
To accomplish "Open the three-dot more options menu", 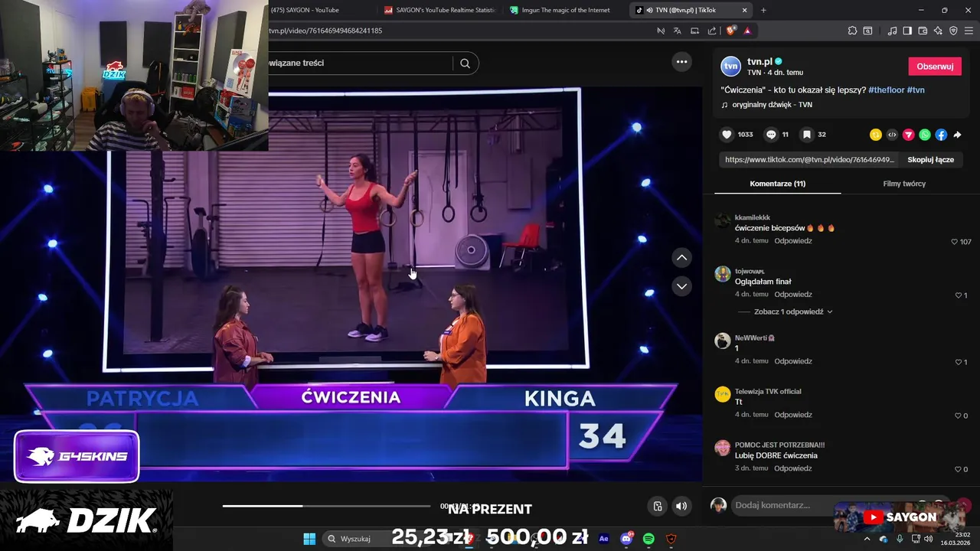I will point(681,62).
